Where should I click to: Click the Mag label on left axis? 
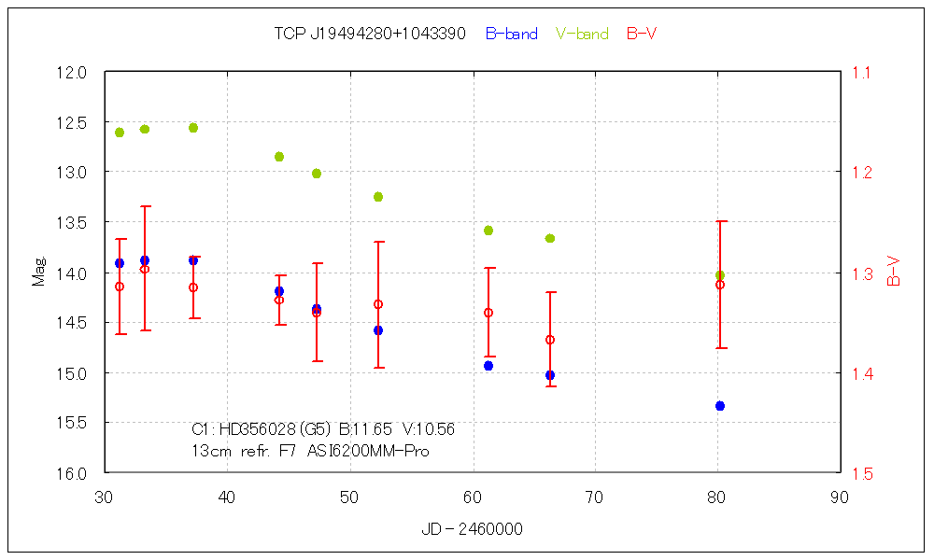[x=39, y=273]
